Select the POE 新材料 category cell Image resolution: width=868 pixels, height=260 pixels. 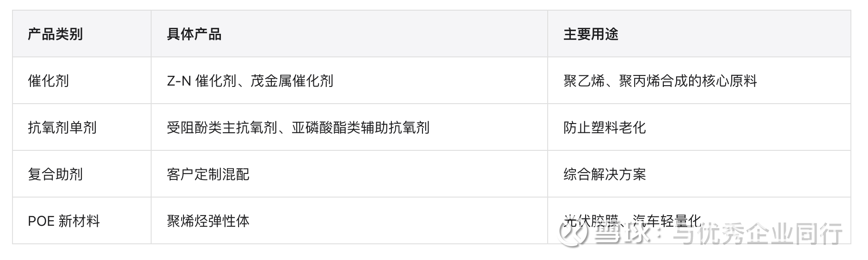pos(64,221)
